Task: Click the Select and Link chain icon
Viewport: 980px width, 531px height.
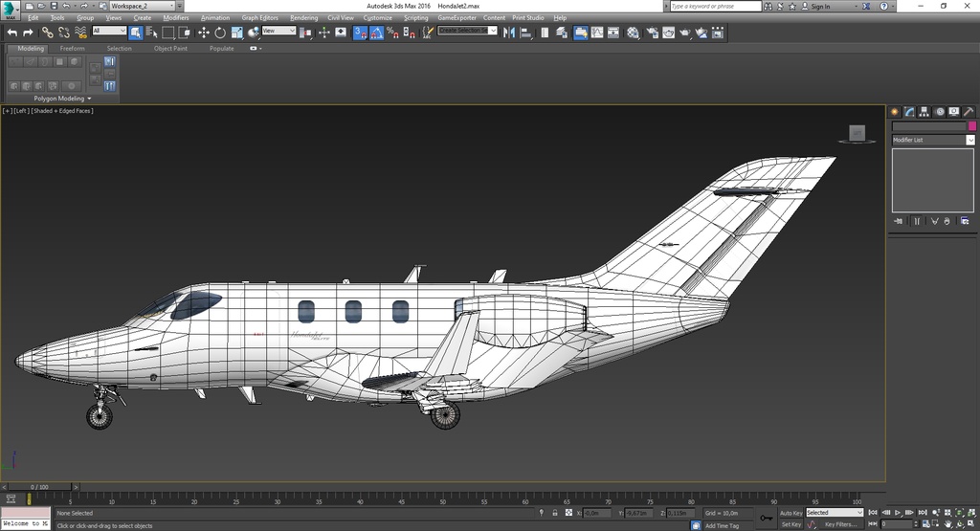Action: pos(48,33)
